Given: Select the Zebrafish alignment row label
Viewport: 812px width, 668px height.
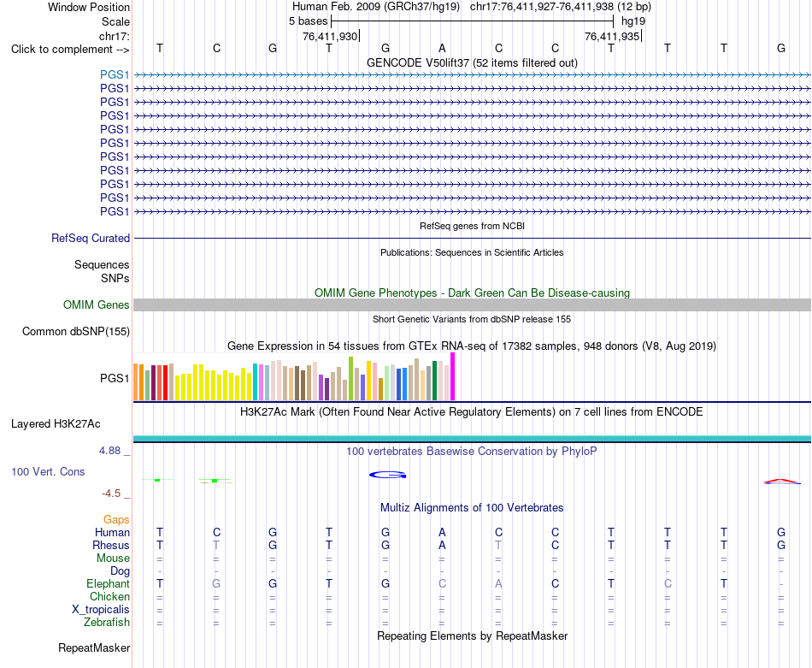Looking at the screenshot, I should [107, 623].
